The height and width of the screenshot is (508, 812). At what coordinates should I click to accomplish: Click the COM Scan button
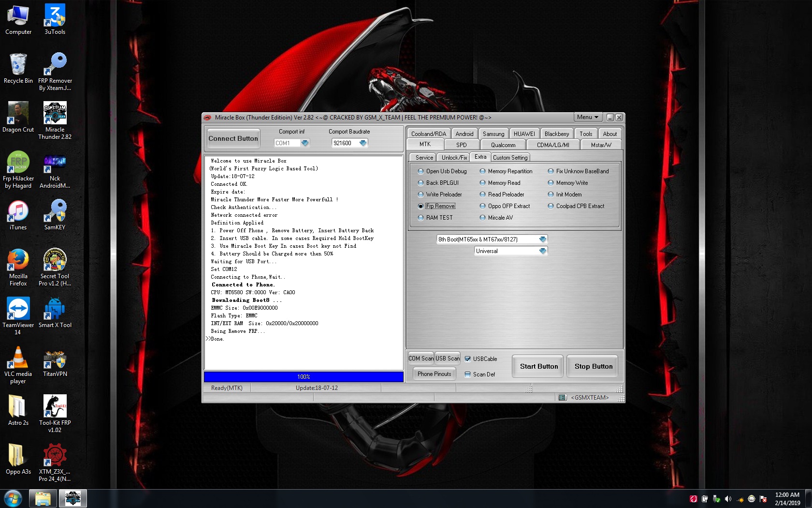(421, 359)
